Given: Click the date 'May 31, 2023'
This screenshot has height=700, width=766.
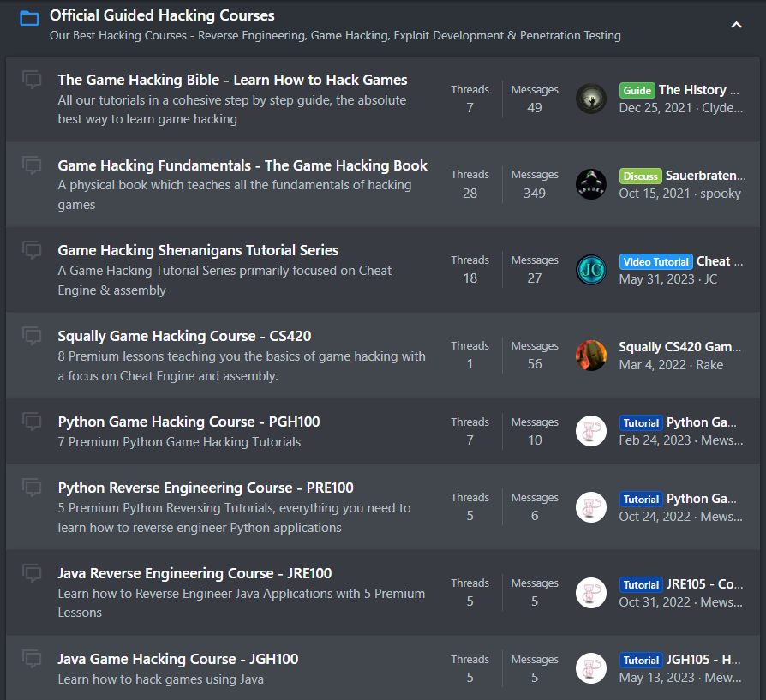Looking at the screenshot, I should [x=656, y=279].
